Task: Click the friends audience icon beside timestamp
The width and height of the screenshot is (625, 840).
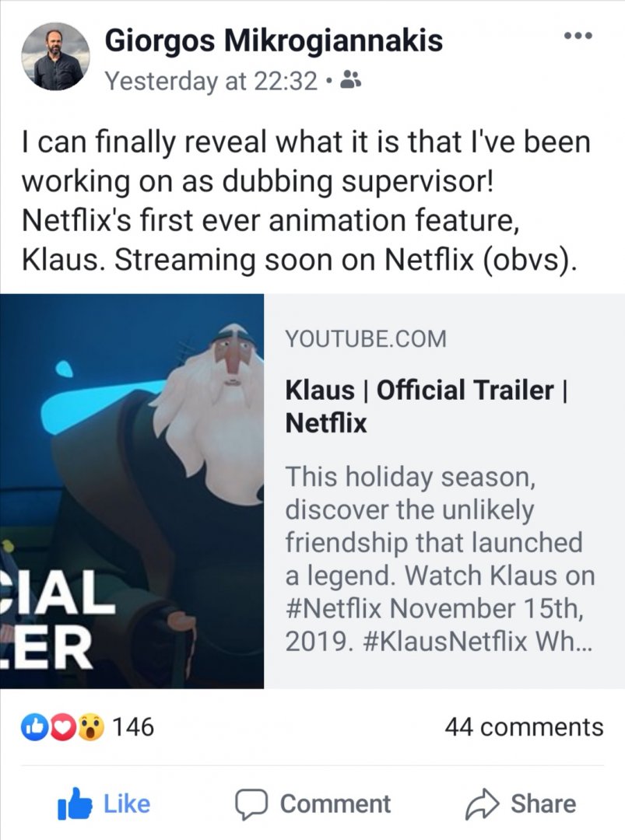Action: tap(349, 79)
